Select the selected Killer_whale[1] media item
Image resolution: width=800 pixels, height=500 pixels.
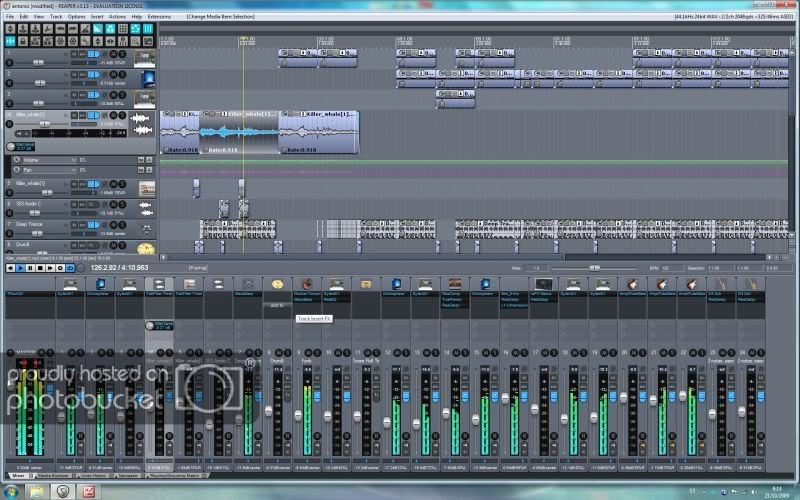point(239,132)
